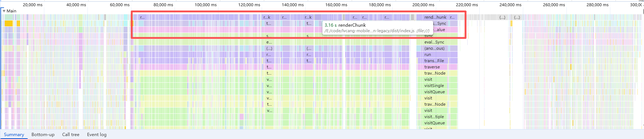Click the 200,000 ms ruler mark
This screenshot has height=139, width=644.
pos(423,5)
